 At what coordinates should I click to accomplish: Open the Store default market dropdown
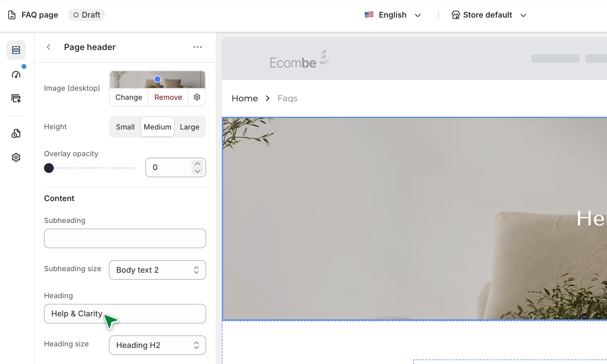point(489,15)
